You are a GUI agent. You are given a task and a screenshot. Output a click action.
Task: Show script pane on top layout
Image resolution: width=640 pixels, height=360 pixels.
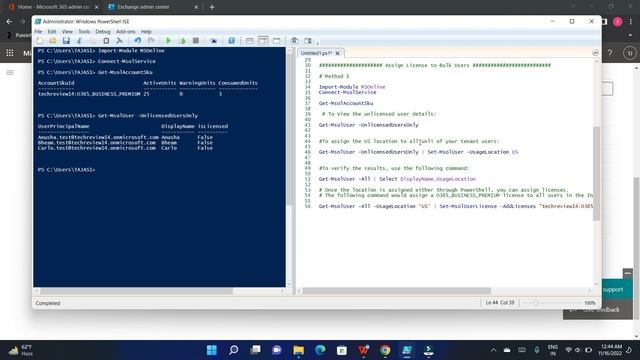249,41
